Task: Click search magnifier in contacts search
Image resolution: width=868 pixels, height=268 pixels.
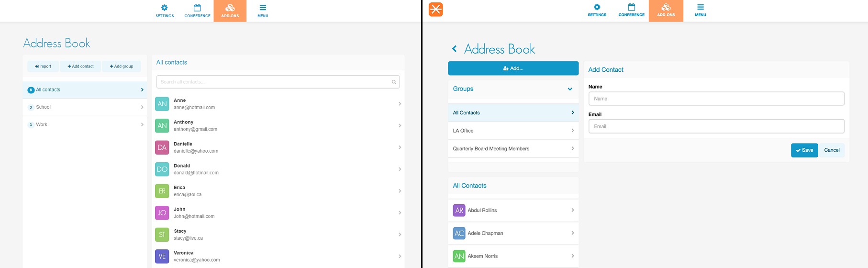Action: click(x=394, y=82)
